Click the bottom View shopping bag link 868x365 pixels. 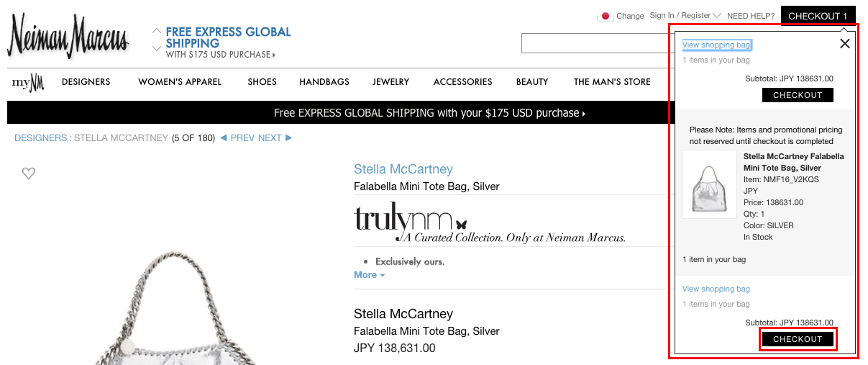(716, 289)
